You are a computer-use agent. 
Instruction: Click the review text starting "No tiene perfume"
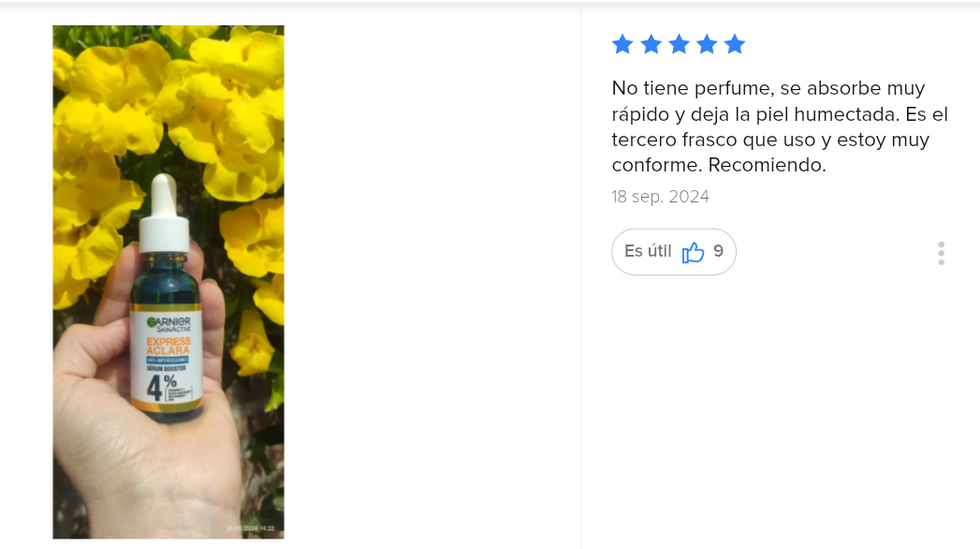[780, 126]
